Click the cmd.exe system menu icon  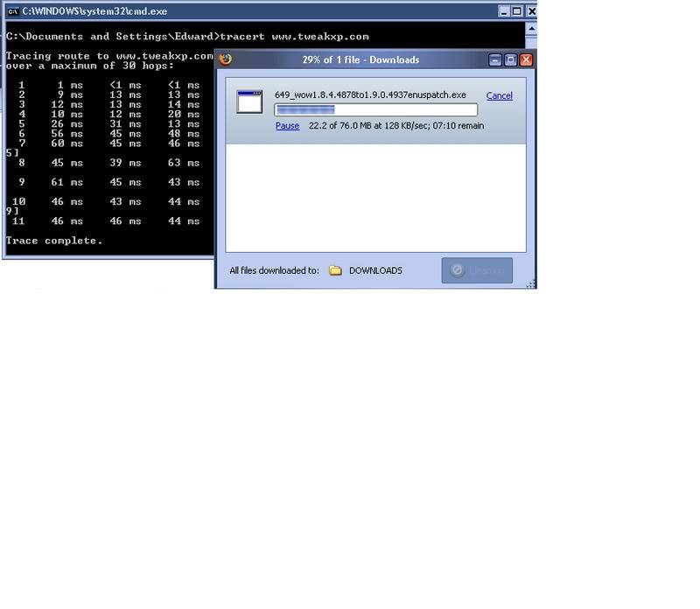[12, 11]
